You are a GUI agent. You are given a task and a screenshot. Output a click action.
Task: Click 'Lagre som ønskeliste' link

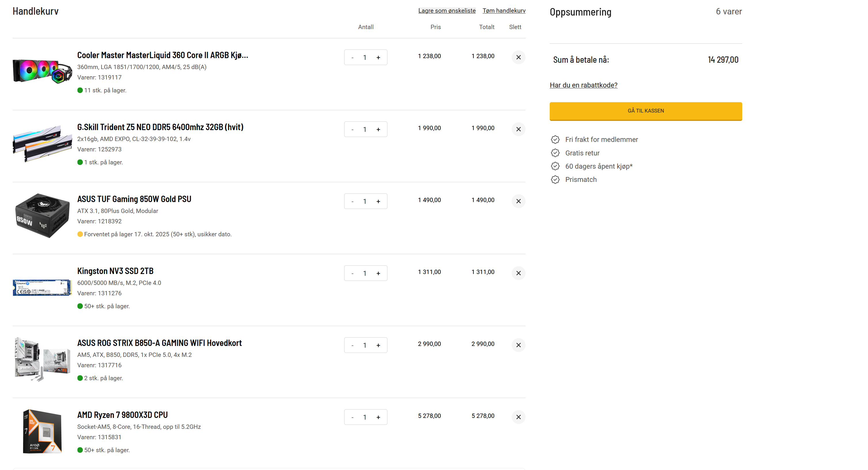pyautogui.click(x=446, y=11)
